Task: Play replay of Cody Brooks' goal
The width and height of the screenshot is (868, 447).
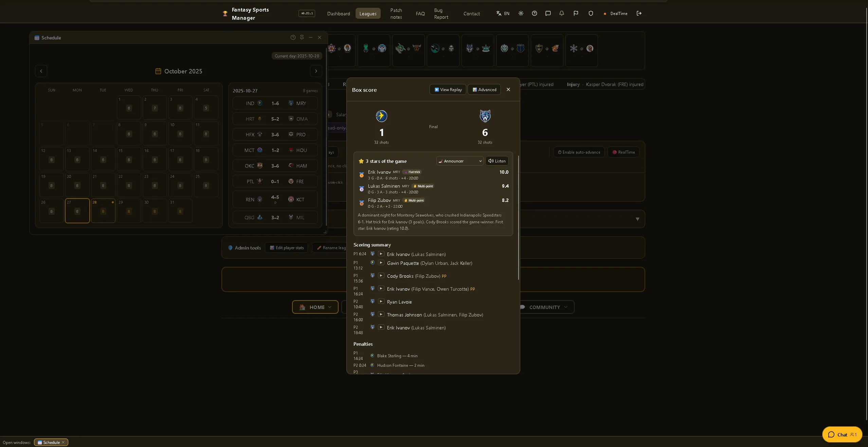Action: (381, 276)
